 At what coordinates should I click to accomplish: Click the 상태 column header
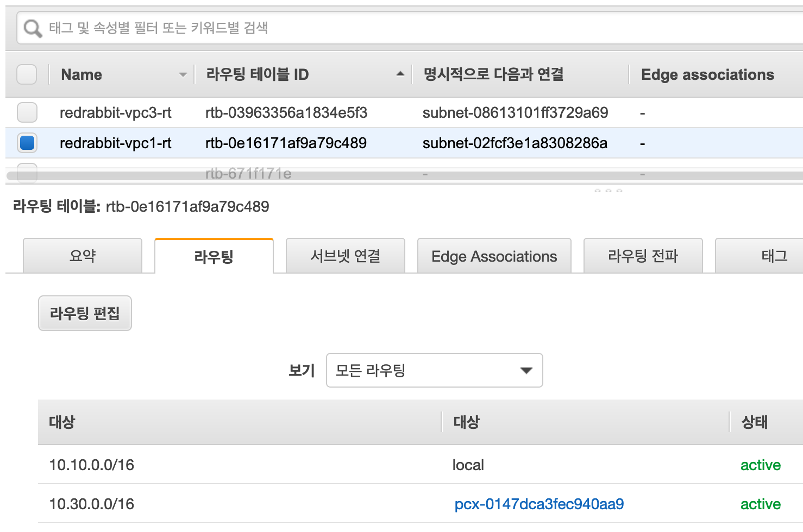(755, 422)
